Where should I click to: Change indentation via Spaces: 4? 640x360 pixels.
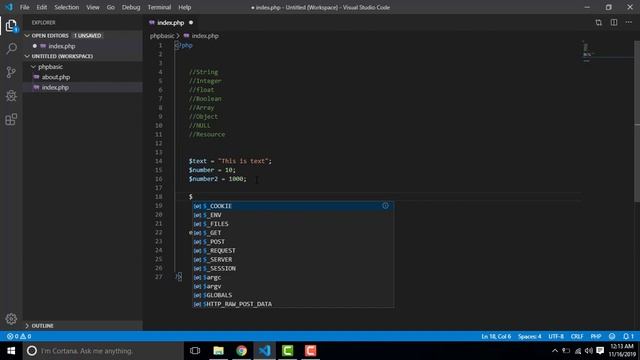529,336
